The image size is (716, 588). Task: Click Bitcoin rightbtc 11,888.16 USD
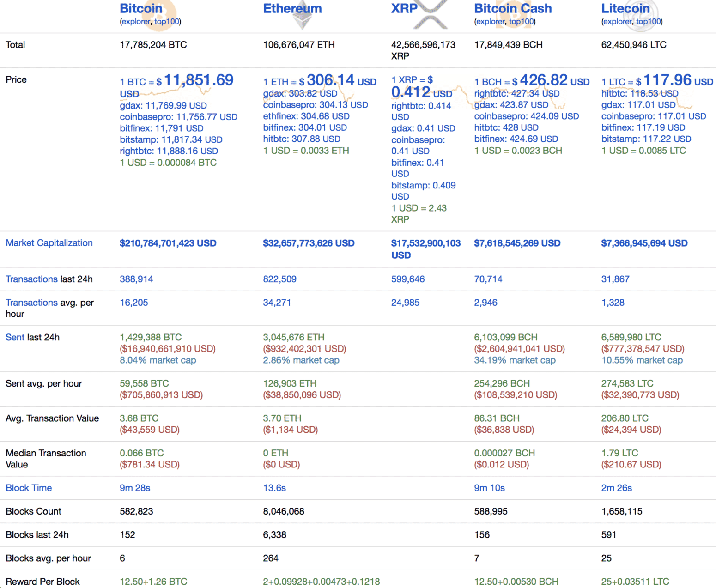pos(169,151)
